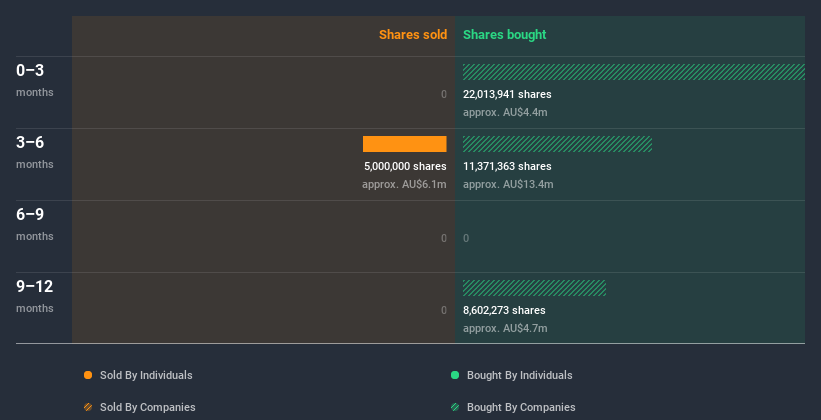The width and height of the screenshot is (821, 420).
Task: Click the 3–6 months orange shares sold bar
Action: click(405, 144)
